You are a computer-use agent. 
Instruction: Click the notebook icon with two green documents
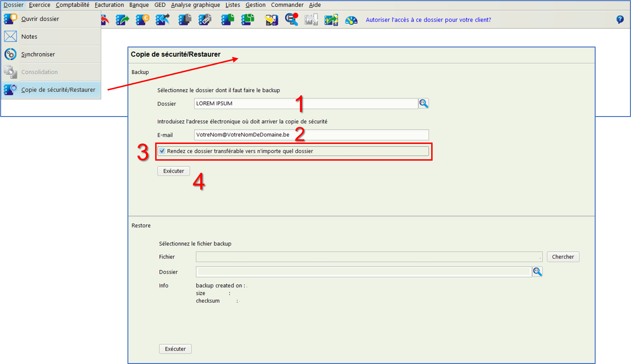(248, 19)
